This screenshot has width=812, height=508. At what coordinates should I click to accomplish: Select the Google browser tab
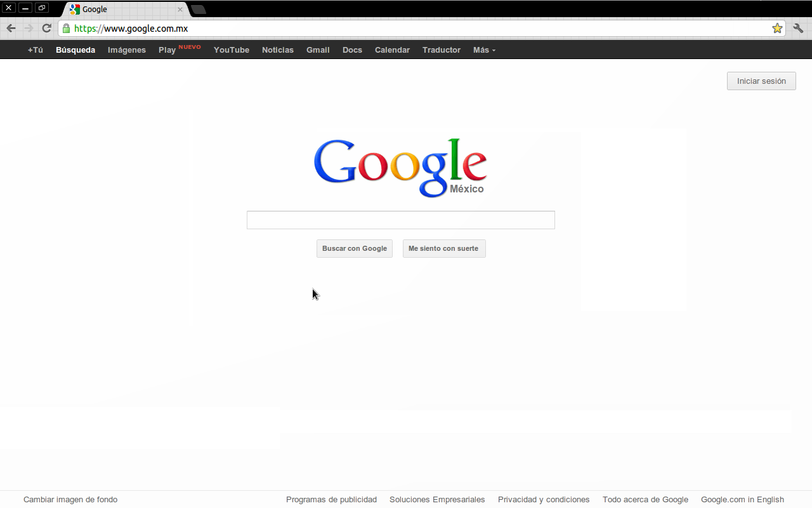126,10
